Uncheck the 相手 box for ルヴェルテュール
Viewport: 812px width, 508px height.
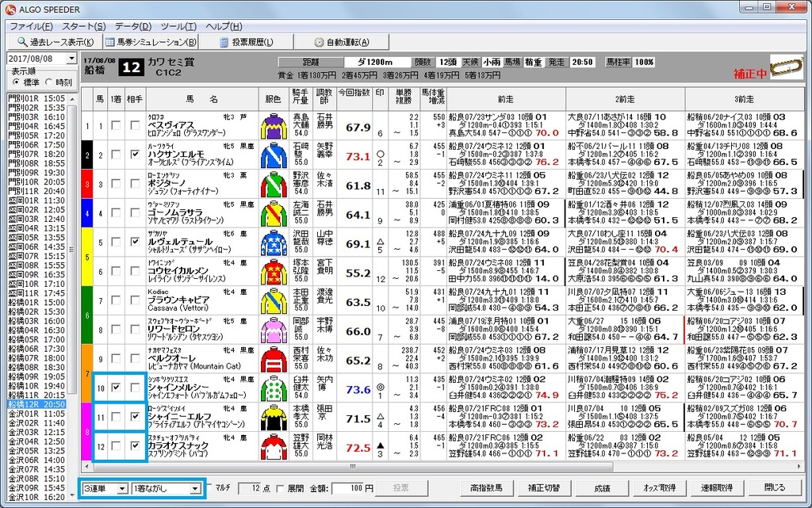(135, 242)
